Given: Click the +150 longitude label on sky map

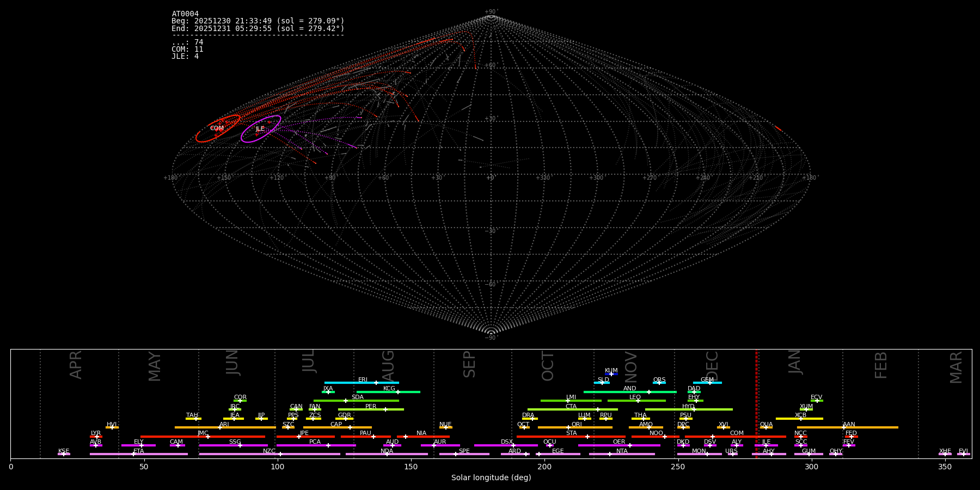Looking at the screenshot, I should click(x=224, y=178).
